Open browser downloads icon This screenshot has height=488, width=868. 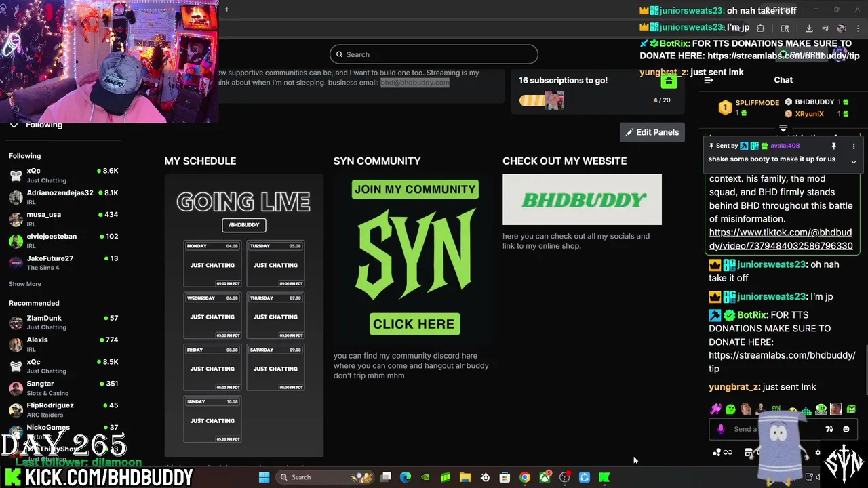point(809,28)
